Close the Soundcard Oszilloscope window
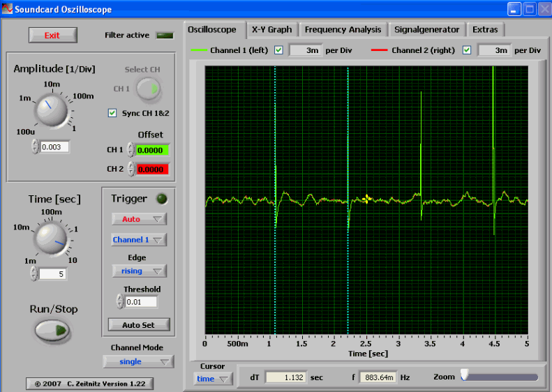The width and height of the screenshot is (552, 392). (545, 9)
